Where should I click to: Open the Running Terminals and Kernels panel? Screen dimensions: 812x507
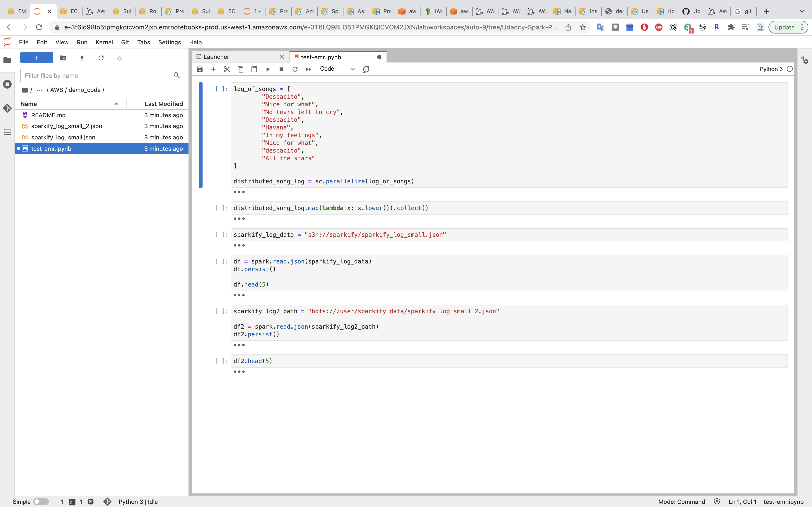(x=7, y=84)
